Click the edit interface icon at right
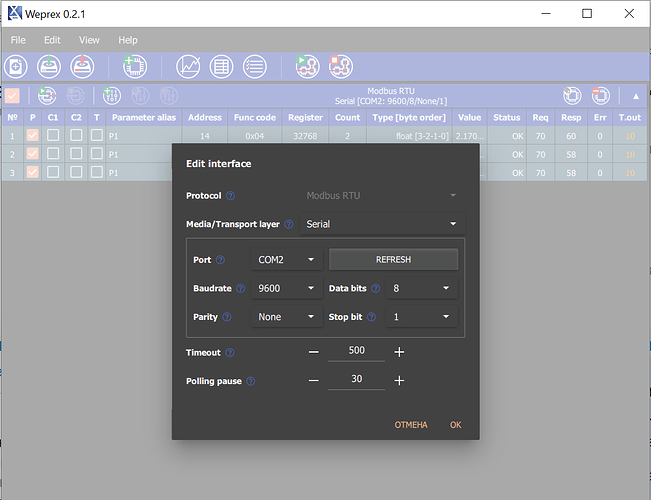Screen dimensions: 651x500 tap(572, 96)
